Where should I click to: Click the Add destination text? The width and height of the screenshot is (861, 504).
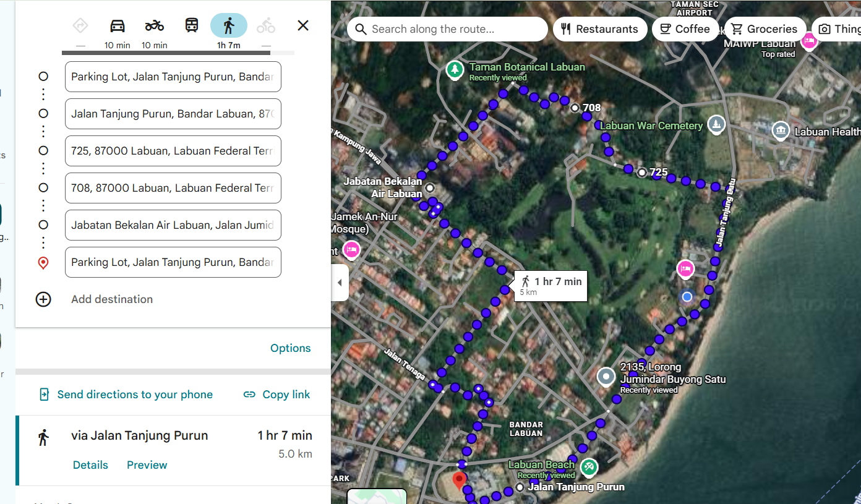tap(112, 299)
